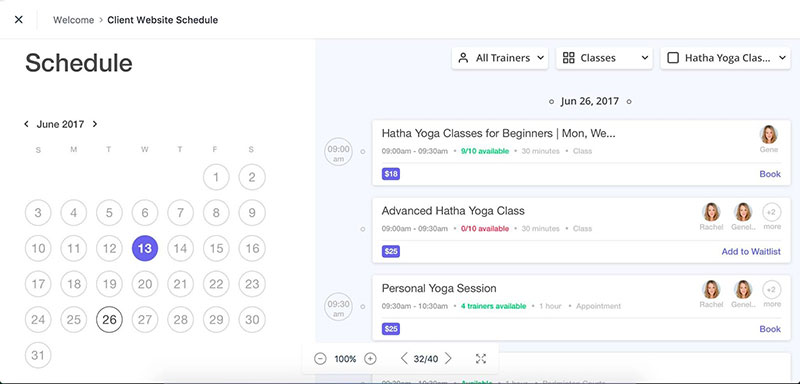800x384 pixels.
Task: Click the zoom in plus icon
Action: (370, 359)
